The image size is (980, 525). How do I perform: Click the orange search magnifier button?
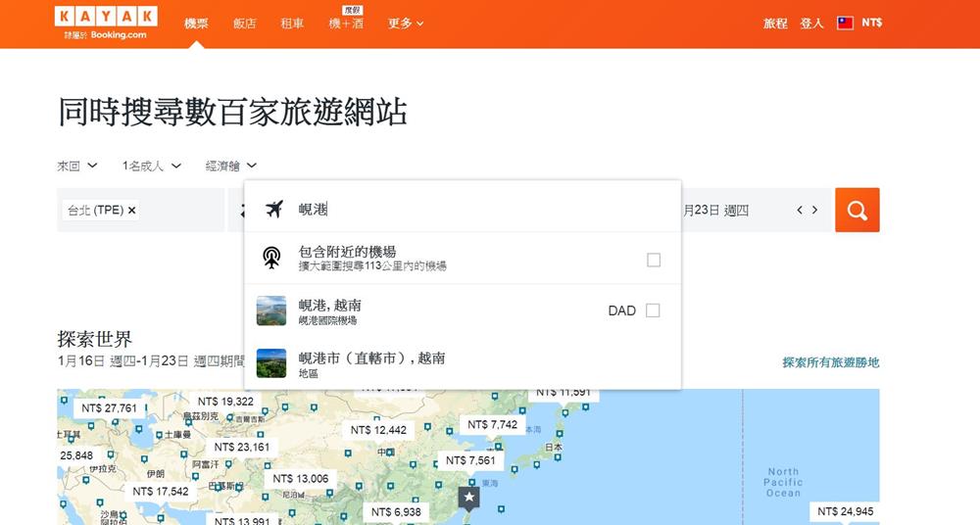[857, 210]
